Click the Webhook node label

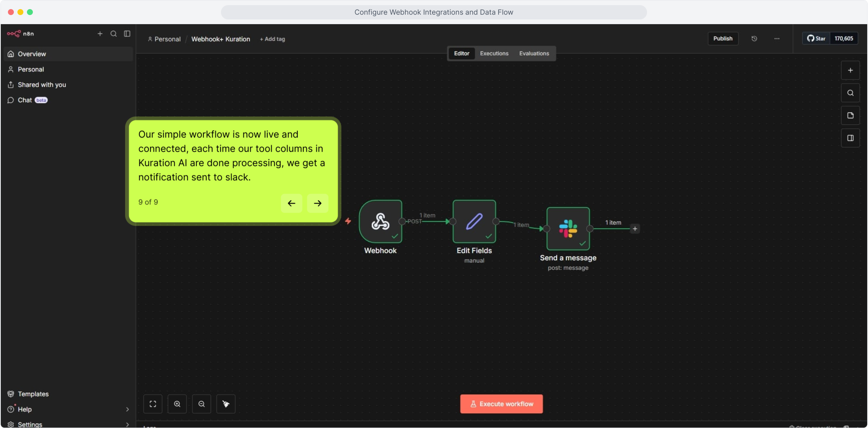(x=380, y=251)
